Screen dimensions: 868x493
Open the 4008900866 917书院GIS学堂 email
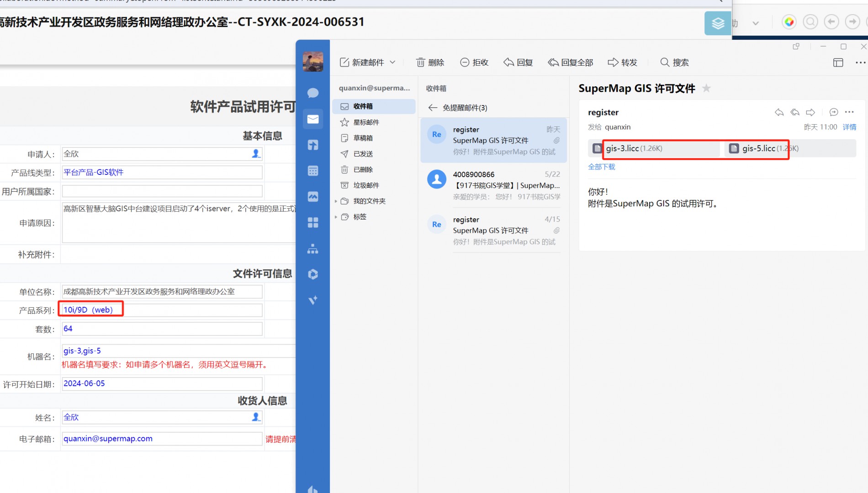(x=493, y=185)
